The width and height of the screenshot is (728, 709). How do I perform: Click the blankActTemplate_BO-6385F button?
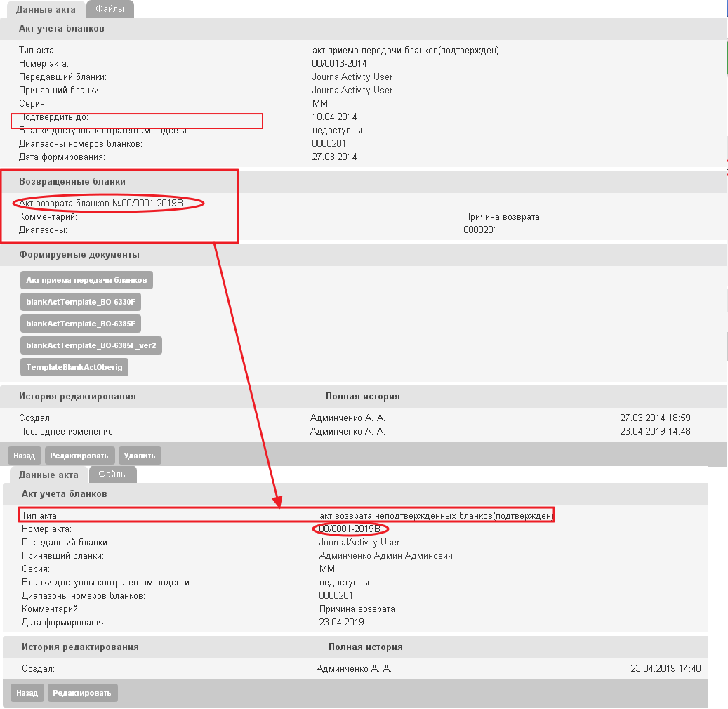tap(81, 324)
